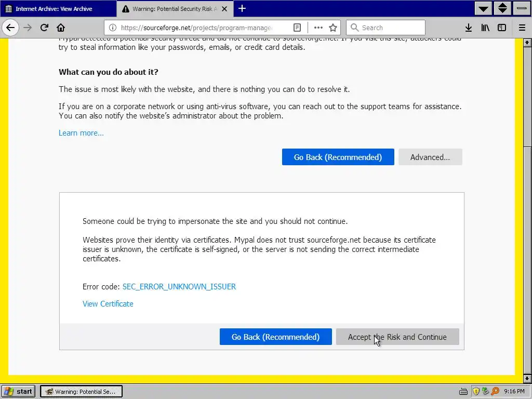Click in the Search box
The image size is (532, 399).
[385, 28]
